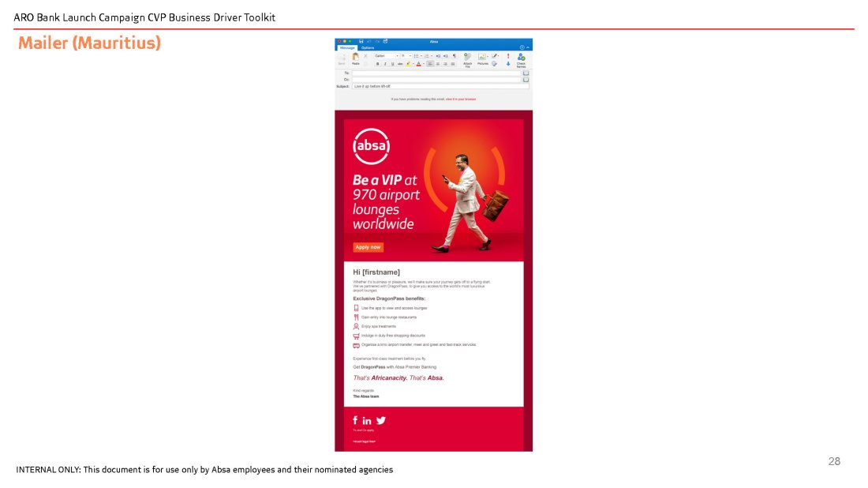Expand the font color dropdown arrow
The image size is (868, 488).
click(x=424, y=64)
